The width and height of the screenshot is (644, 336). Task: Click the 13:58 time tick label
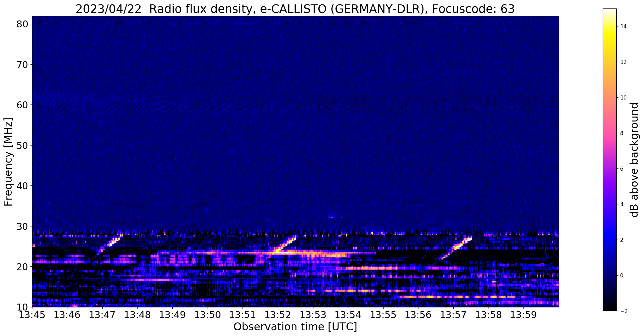(489, 315)
